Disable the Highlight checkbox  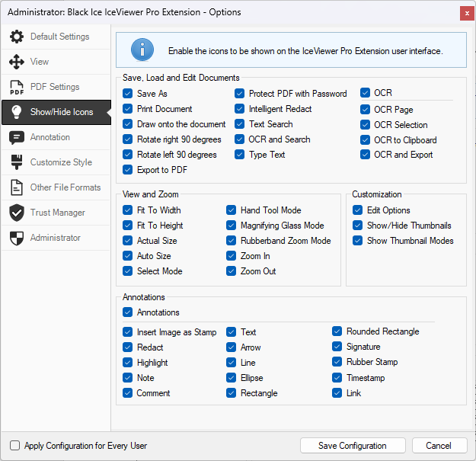[x=127, y=362]
